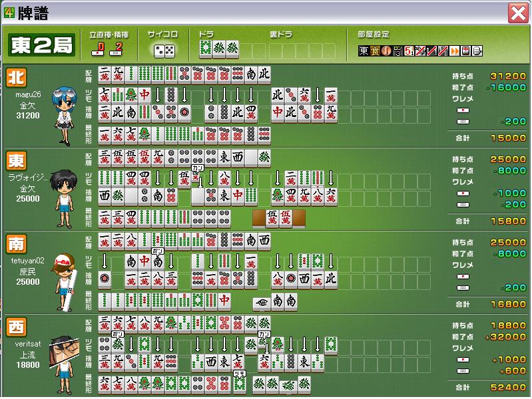Viewport: 532px width, 399px height.
Task: Click the green 牌譜 title bar icon
Action: tap(9, 12)
